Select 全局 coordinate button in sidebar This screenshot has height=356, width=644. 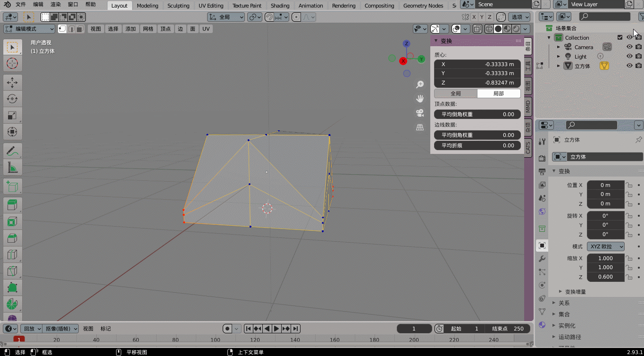456,93
